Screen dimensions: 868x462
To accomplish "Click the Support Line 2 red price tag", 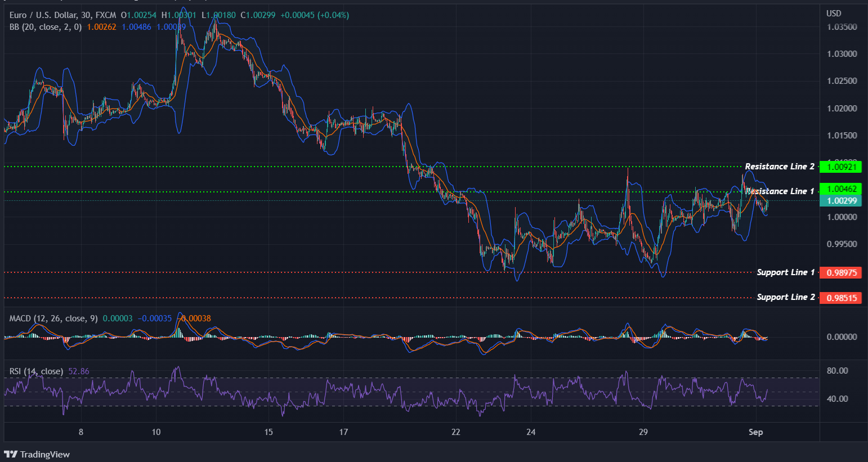I will 841,298.
